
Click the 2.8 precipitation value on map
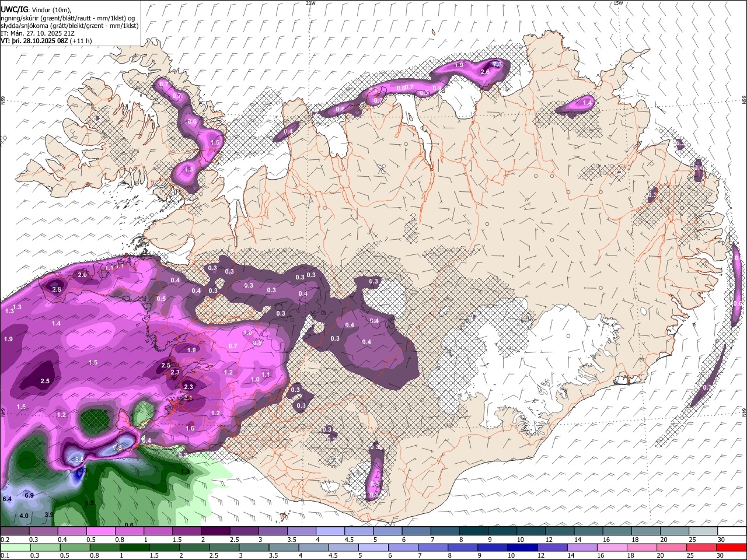point(57,289)
